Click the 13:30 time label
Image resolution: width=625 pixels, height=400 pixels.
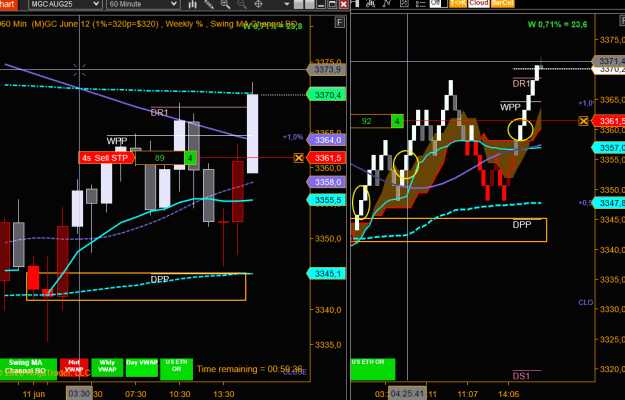224,394
